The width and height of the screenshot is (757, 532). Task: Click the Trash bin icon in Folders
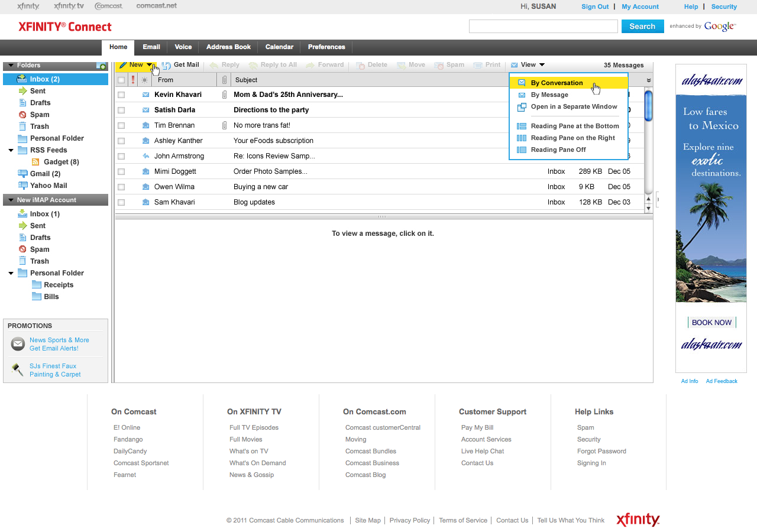point(22,126)
